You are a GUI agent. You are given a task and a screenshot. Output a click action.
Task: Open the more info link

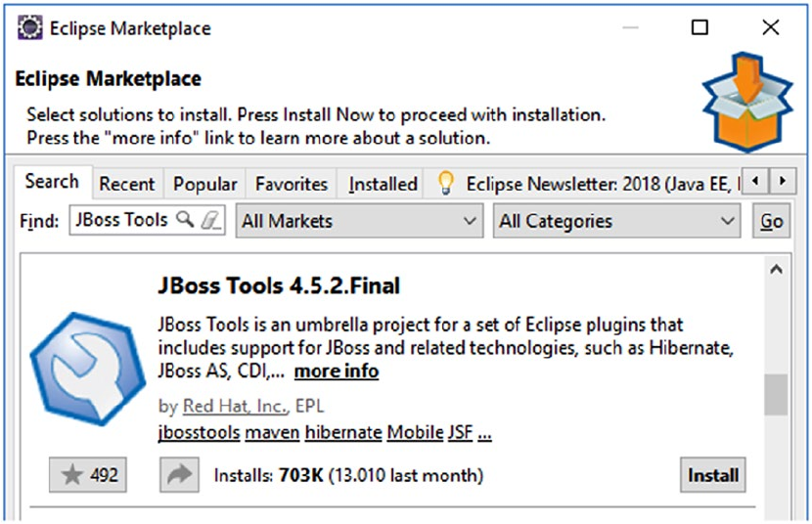(337, 371)
